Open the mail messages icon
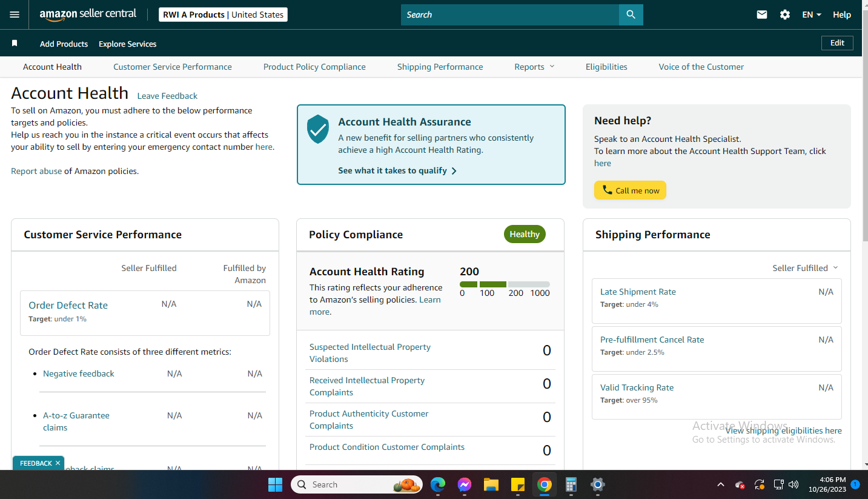 762,15
